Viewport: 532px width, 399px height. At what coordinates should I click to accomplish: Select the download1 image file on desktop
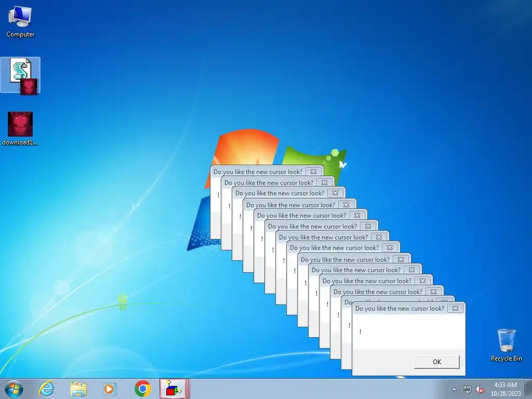(20, 129)
